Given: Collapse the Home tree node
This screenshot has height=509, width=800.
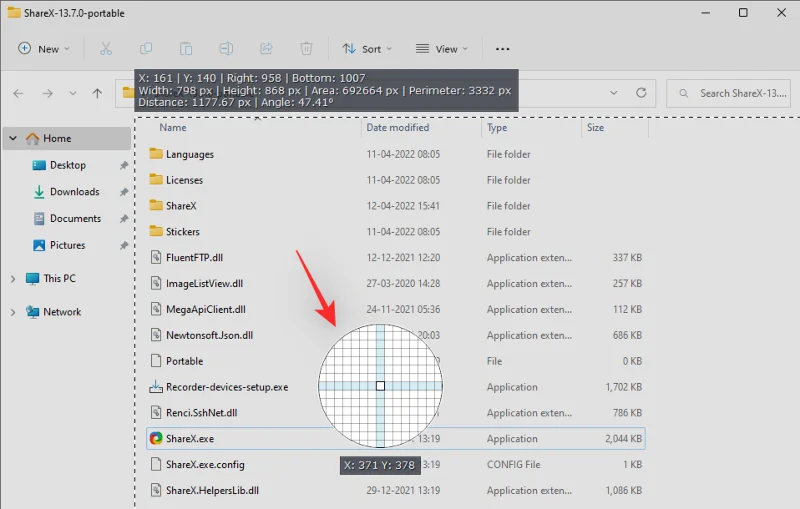Looking at the screenshot, I should tap(13, 138).
